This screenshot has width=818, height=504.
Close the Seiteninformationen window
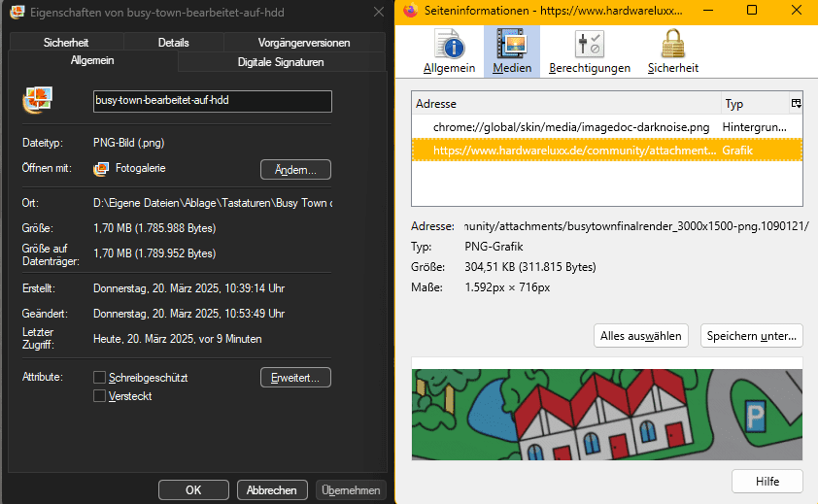tap(796, 10)
